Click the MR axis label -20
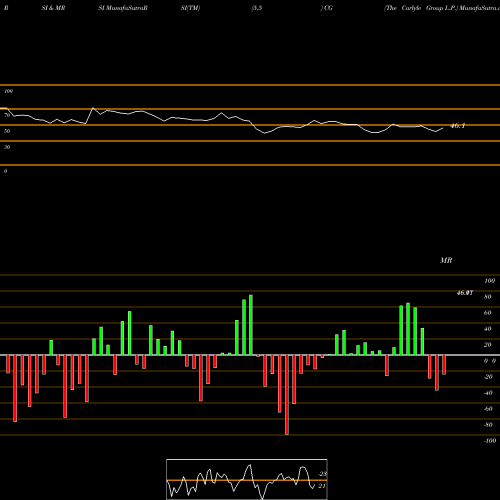This screenshot has height=500, width=500. (x=488, y=377)
